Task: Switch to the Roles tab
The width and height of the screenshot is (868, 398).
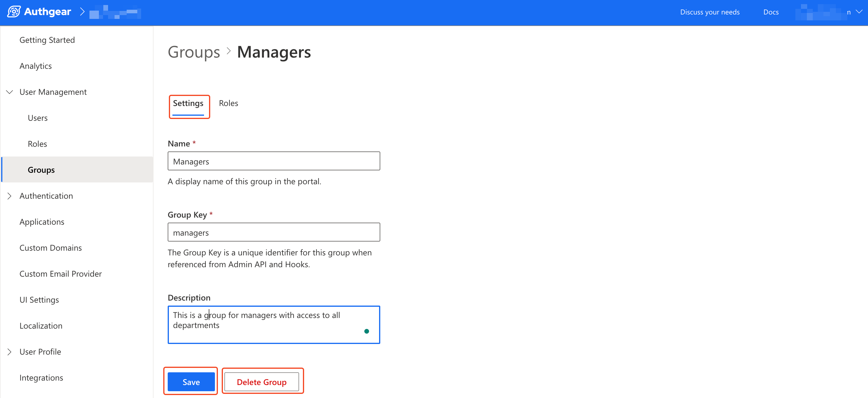Action: (228, 103)
